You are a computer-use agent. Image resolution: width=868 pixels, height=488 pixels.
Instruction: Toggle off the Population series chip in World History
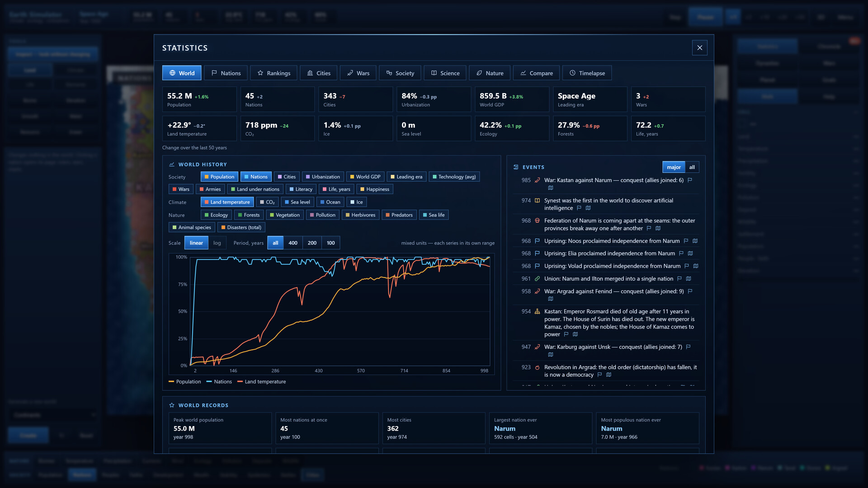coord(219,177)
